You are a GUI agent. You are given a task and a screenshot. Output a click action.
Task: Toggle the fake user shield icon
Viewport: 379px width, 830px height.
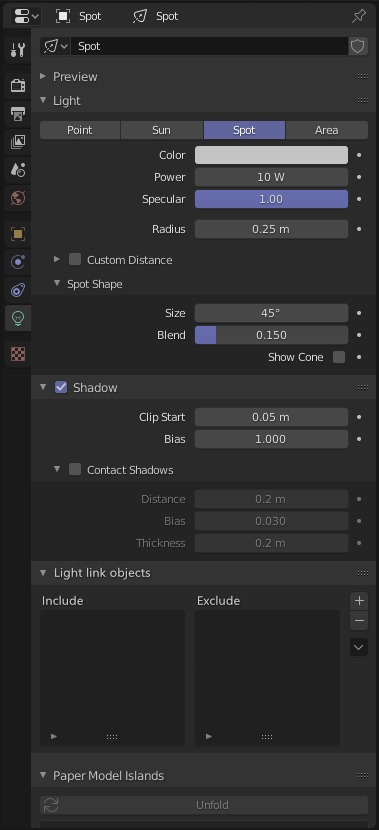(x=358, y=46)
